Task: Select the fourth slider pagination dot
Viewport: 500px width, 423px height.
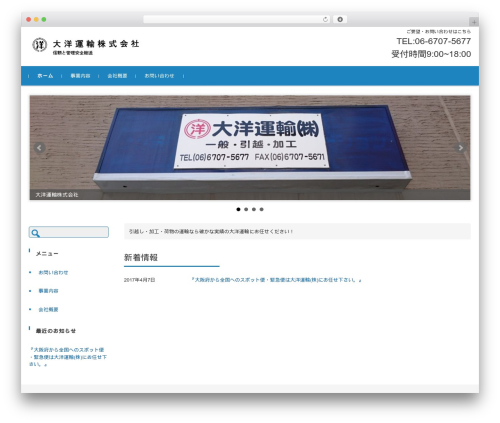Action: [x=262, y=209]
